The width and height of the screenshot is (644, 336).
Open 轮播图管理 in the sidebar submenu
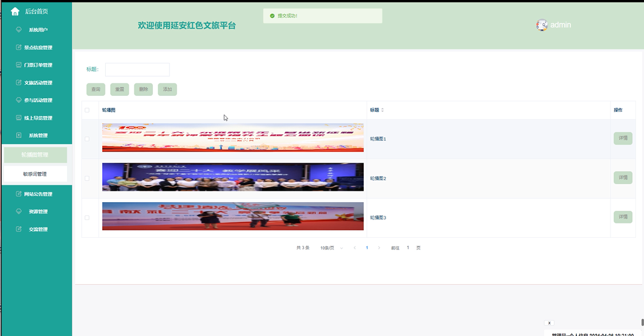35,155
